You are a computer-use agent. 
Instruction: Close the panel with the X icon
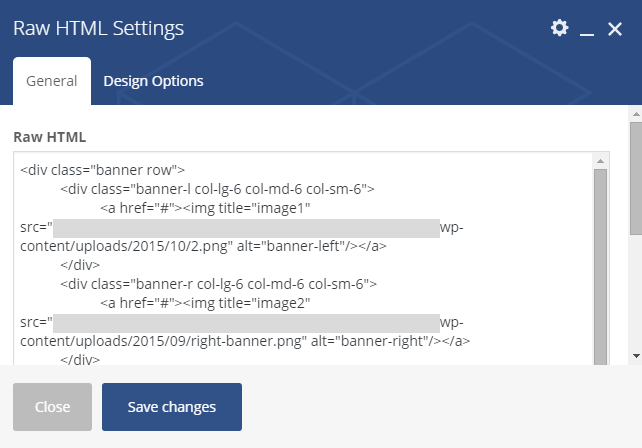(x=615, y=29)
